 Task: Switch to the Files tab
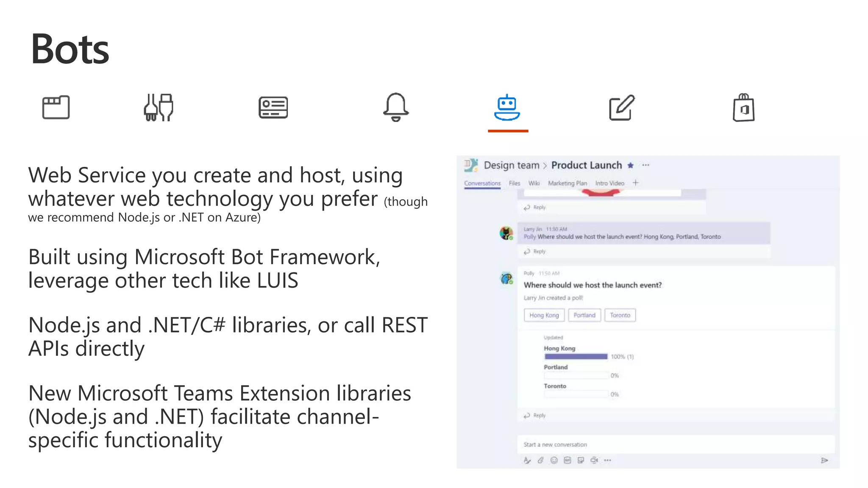tap(515, 183)
